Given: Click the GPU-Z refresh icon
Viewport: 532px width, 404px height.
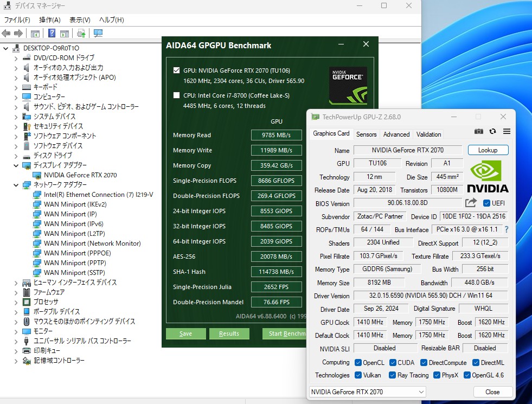Looking at the screenshot, I should tap(492, 131).
